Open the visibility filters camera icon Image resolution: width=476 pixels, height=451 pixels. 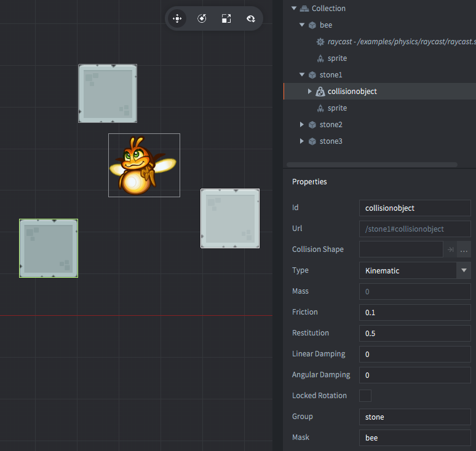(251, 19)
